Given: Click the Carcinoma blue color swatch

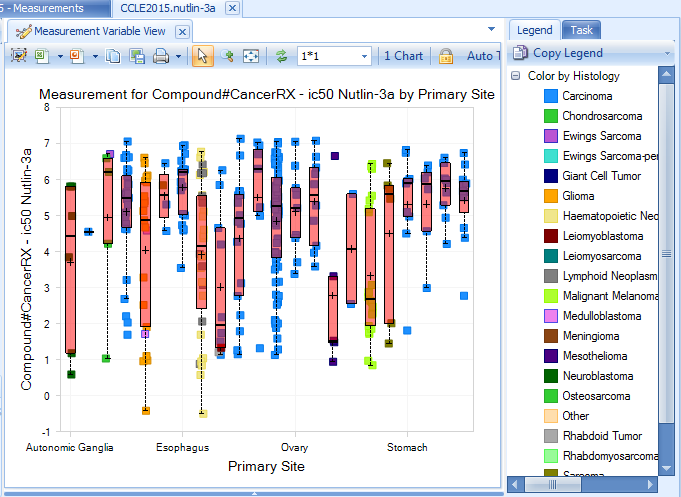Looking at the screenshot, I should (x=551, y=96).
